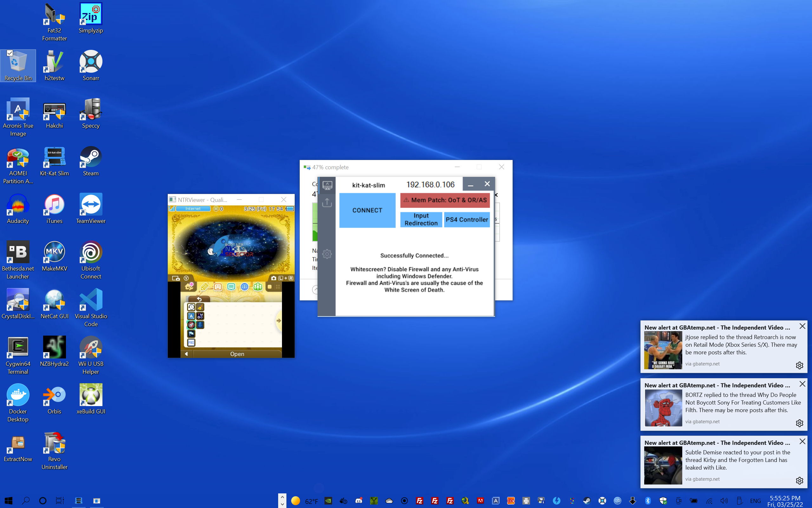
Task: Select the Steam desktop shortcut
Action: (91, 161)
